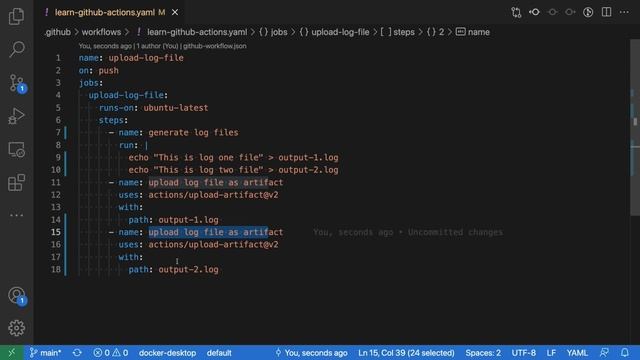Click 'output-2.log' path value on line 18

188,269
